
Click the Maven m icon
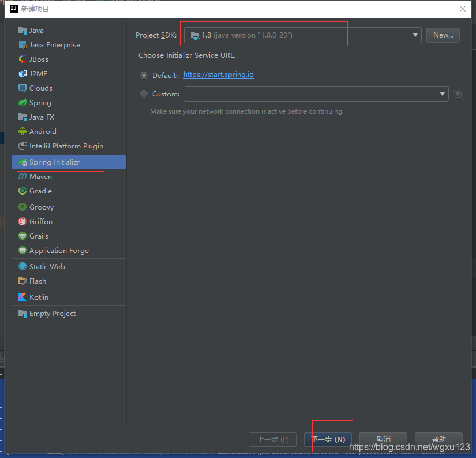point(23,177)
